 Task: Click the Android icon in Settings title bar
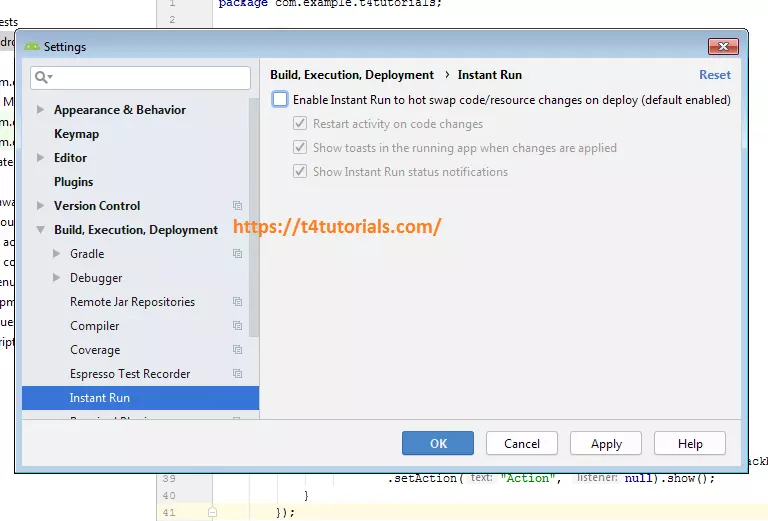(32, 46)
